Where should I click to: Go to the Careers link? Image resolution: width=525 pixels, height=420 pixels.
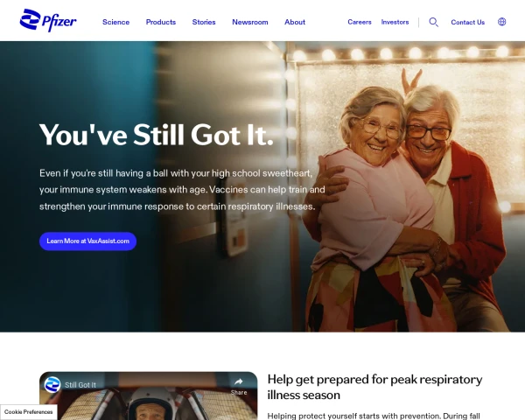[x=360, y=22]
